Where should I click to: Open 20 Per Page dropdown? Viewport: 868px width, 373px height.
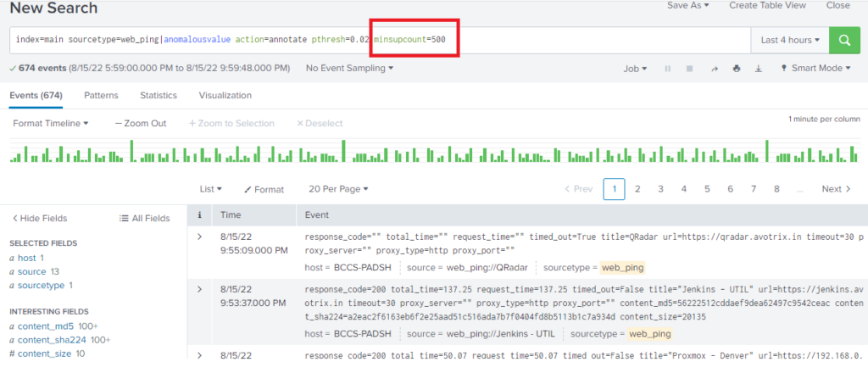(338, 189)
